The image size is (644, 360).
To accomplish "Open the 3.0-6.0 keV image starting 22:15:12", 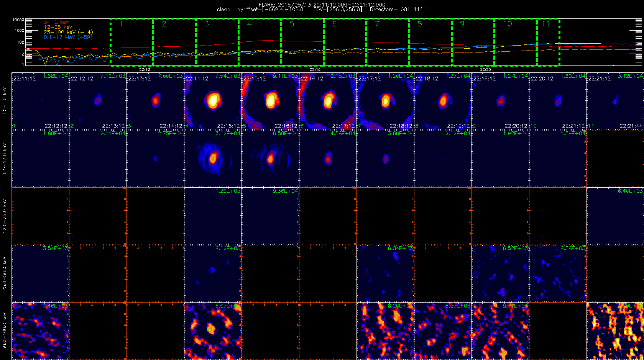I will (x=270, y=101).
